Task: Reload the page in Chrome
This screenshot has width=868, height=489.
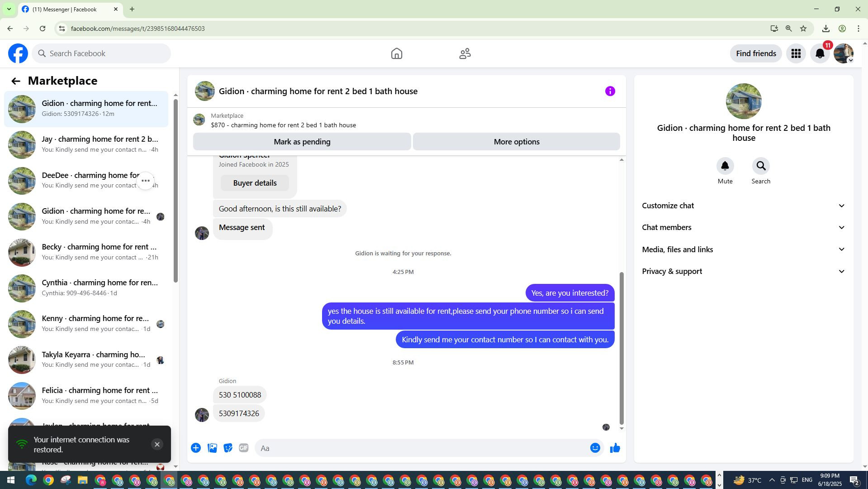Action: (43, 29)
